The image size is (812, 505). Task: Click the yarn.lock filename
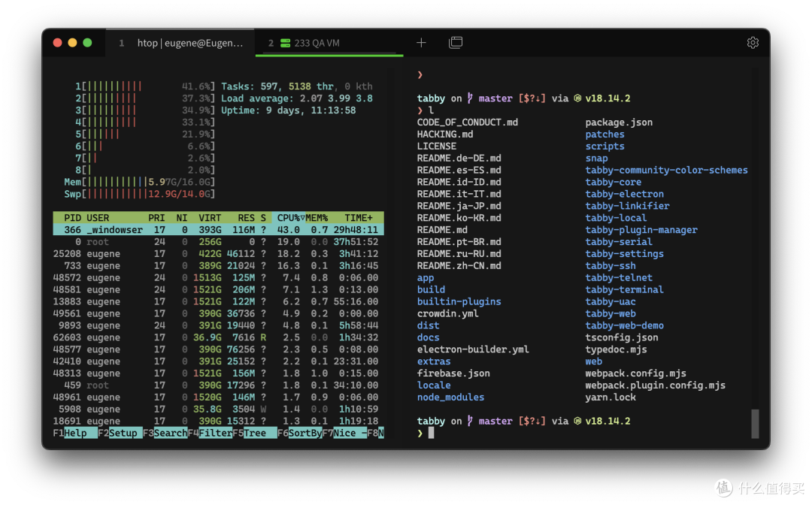(611, 398)
